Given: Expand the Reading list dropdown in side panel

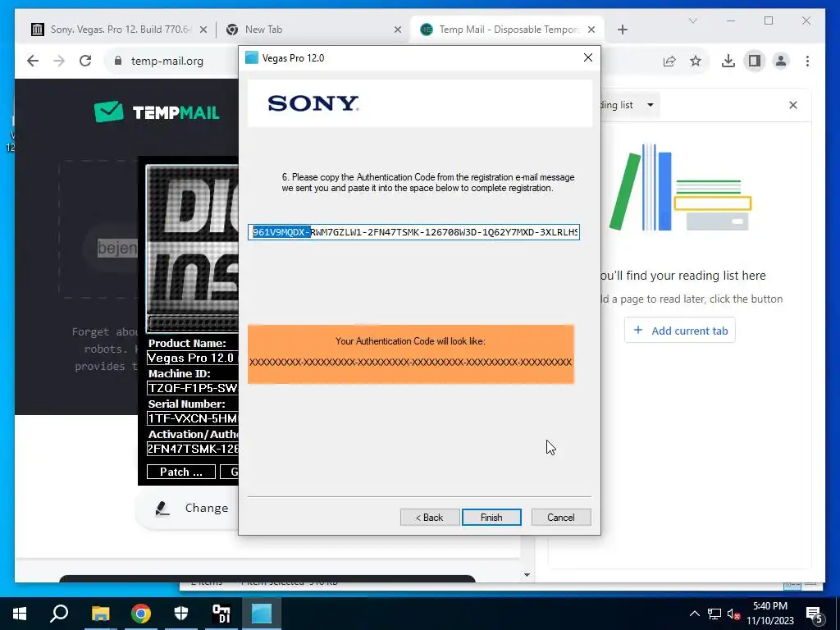Looking at the screenshot, I should click(651, 104).
